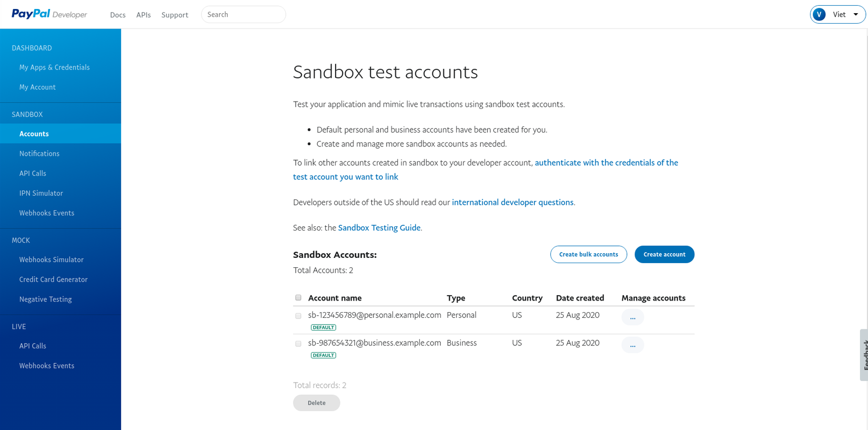Image resolution: width=868 pixels, height=430 pixels.
Task: Follow the international developer questions link
Action: point(512,202)
